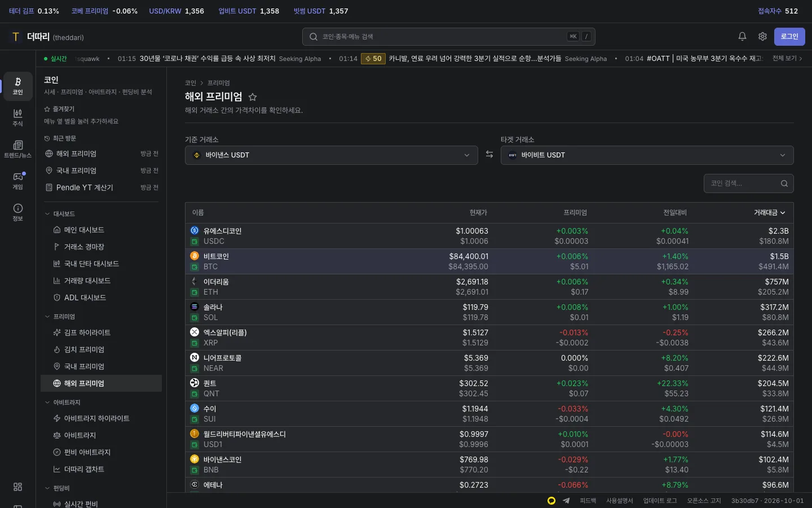Open the 게임 sidebar section

[x=18, y=181]
